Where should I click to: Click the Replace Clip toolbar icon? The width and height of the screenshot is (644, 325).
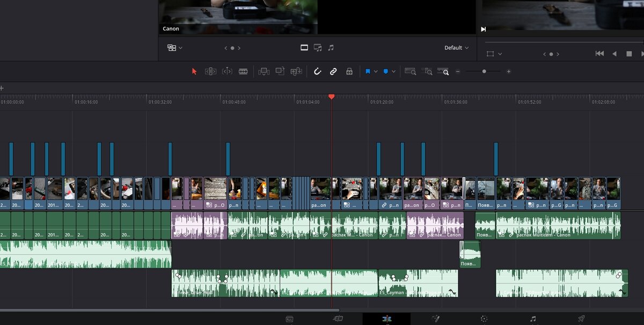(296, 71)
